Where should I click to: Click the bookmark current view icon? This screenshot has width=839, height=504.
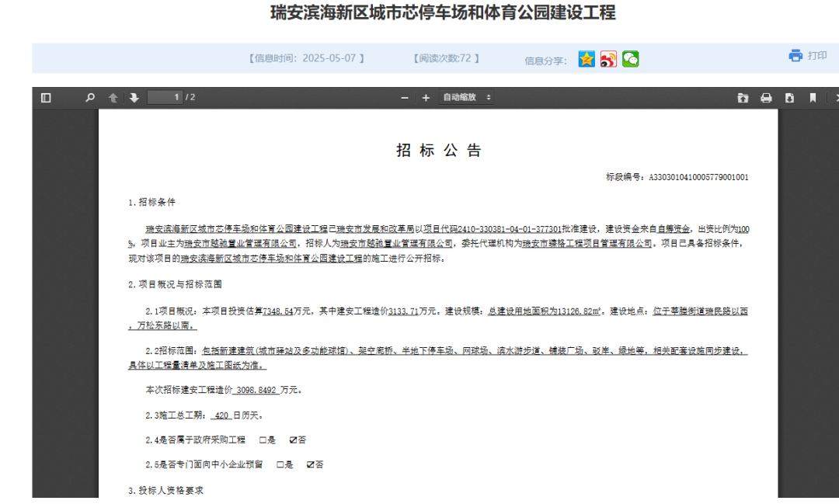813,98
